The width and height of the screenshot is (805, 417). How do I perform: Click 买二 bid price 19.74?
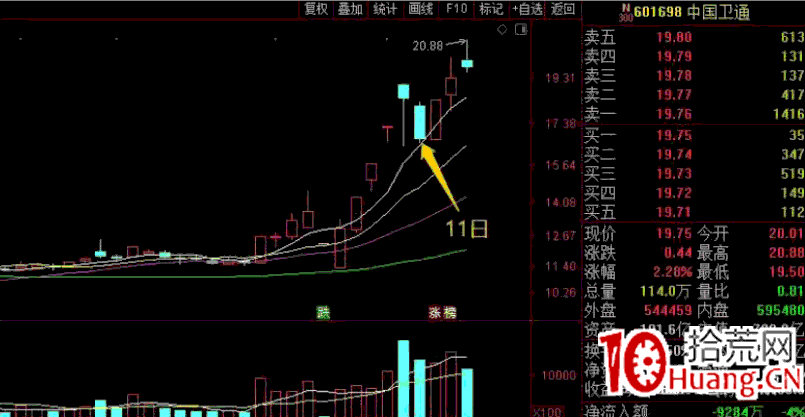point(676,155)
